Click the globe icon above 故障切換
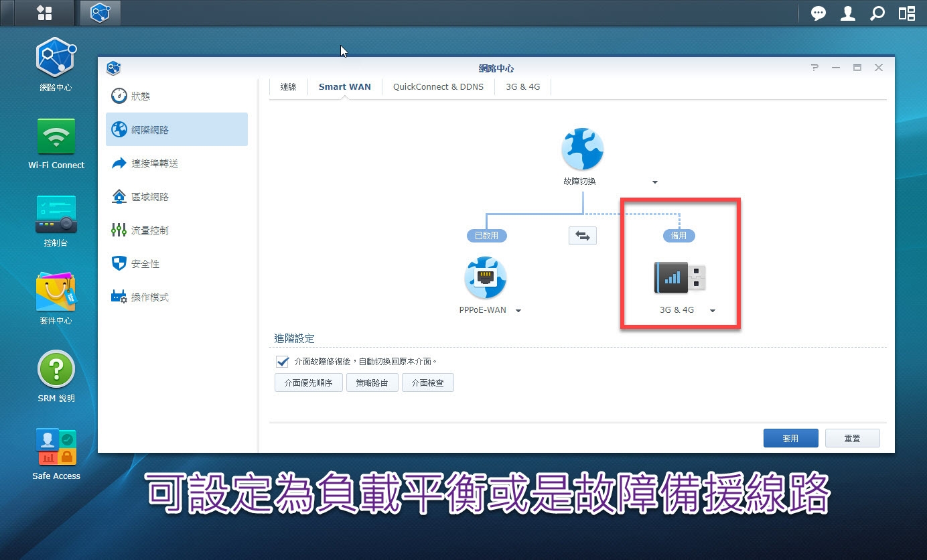 pos(583,149)
